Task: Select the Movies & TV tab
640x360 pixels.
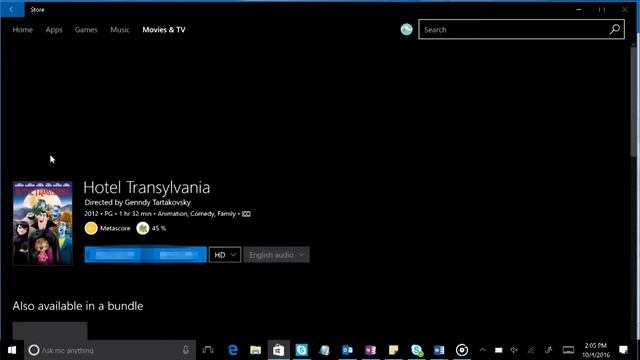Action: coord(164,30)
